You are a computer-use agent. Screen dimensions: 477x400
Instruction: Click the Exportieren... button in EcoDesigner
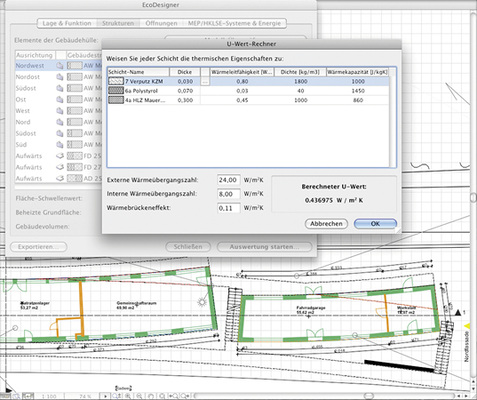pyautogui.click(x=38, y=247)
